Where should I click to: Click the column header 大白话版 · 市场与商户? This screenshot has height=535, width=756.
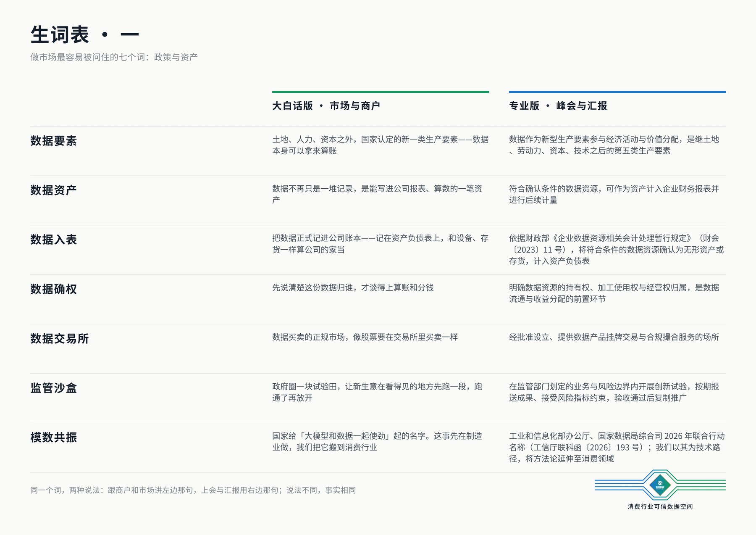pyautogui.click(x=326, y=106)
